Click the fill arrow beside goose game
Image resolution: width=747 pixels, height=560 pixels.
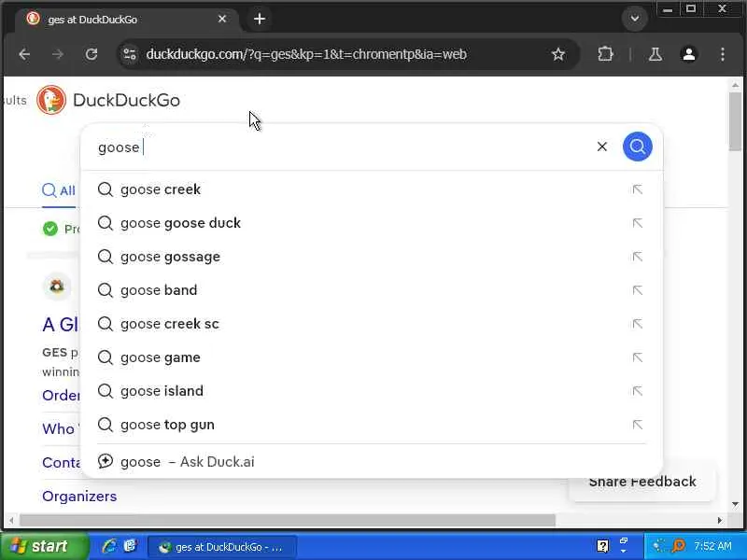pyautogui.click(x=637, y=357)
